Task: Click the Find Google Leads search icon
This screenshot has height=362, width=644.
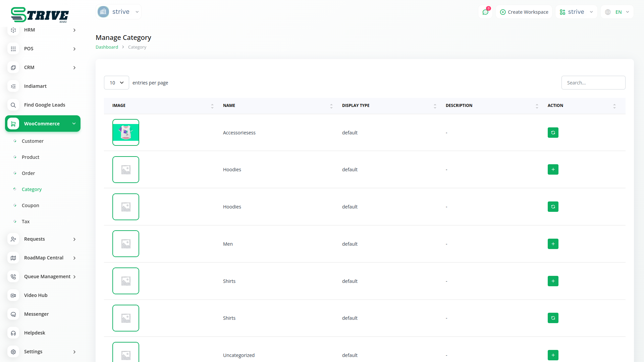Action: (x=13, y=105)
